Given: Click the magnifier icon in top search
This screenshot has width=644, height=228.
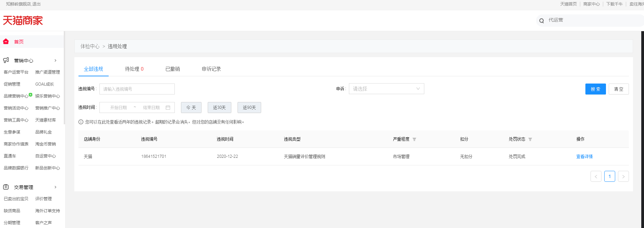Looking at the screenshot, I should 542,21.
